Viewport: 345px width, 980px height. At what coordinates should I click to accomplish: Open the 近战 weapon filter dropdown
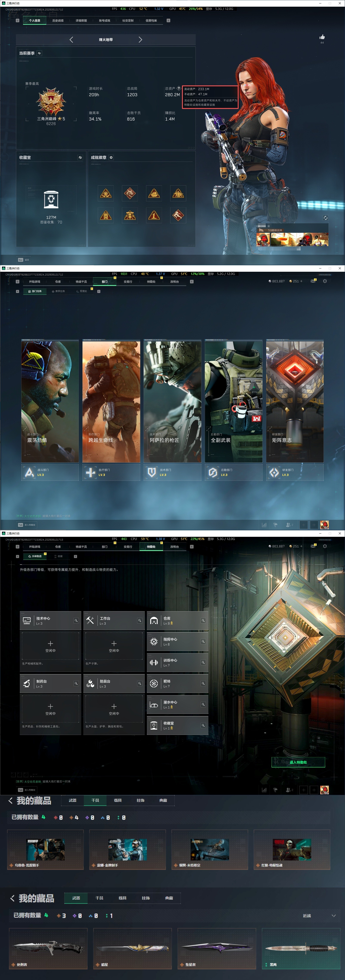[x=319, y=916]
